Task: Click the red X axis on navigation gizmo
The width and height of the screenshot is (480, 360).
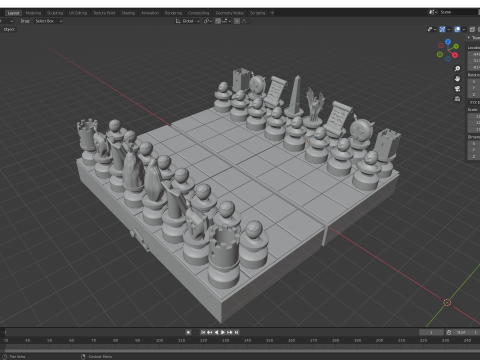Action: 455,55
